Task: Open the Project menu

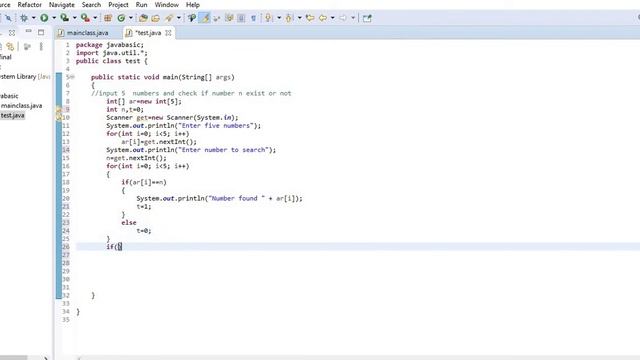Action: 118,5
